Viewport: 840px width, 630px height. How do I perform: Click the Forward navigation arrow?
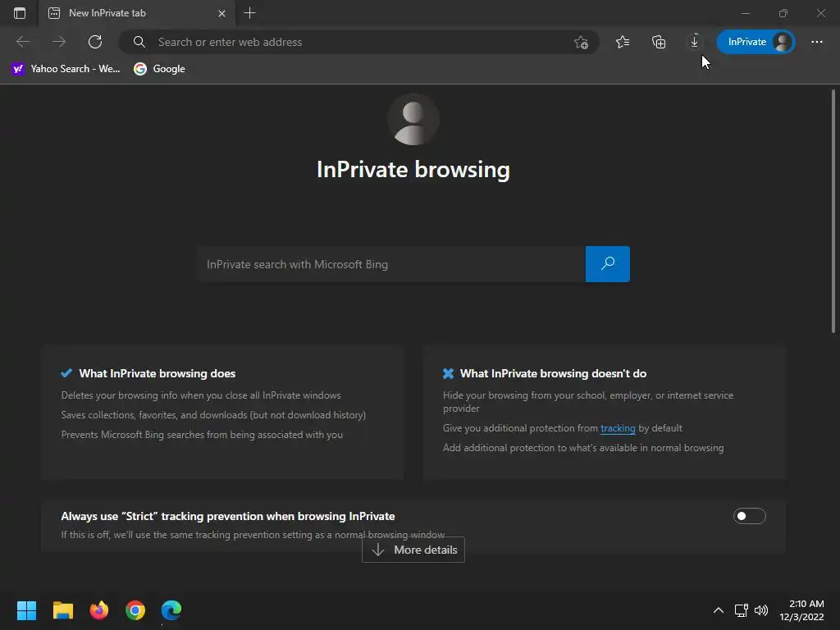pos(59,42)
